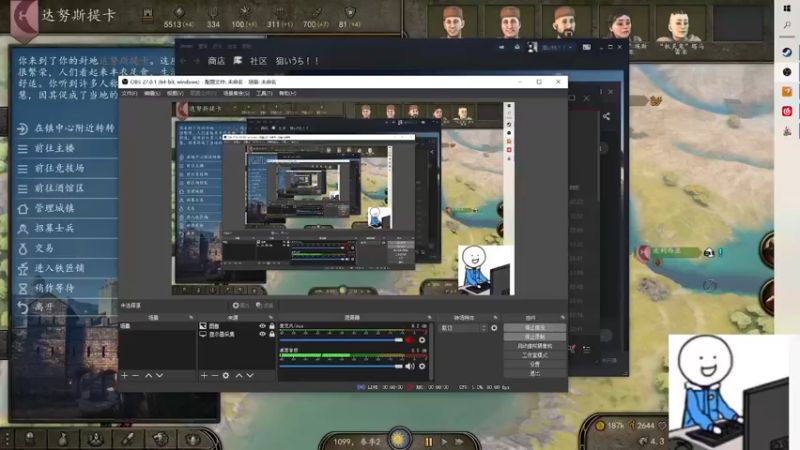Image resolution: width=800 pixels, height=450 pixels.
Task: Click the exit button in OBS controls
Action: 535,373
